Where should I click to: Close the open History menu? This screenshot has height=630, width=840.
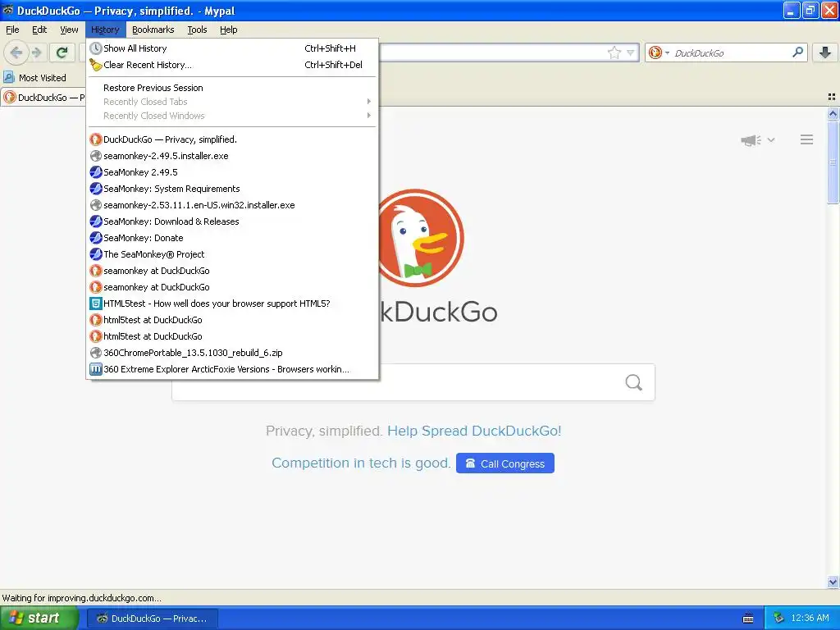click(x=105, y=30)
